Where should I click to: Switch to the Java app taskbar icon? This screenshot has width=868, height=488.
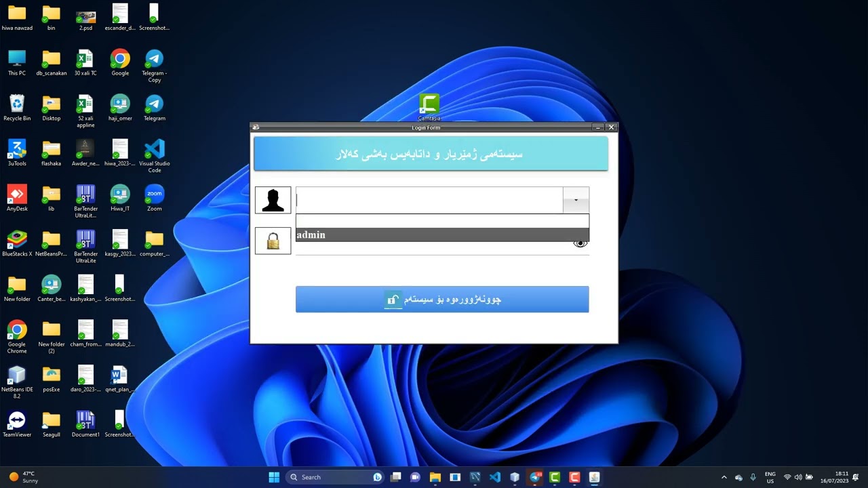point(595,477)
